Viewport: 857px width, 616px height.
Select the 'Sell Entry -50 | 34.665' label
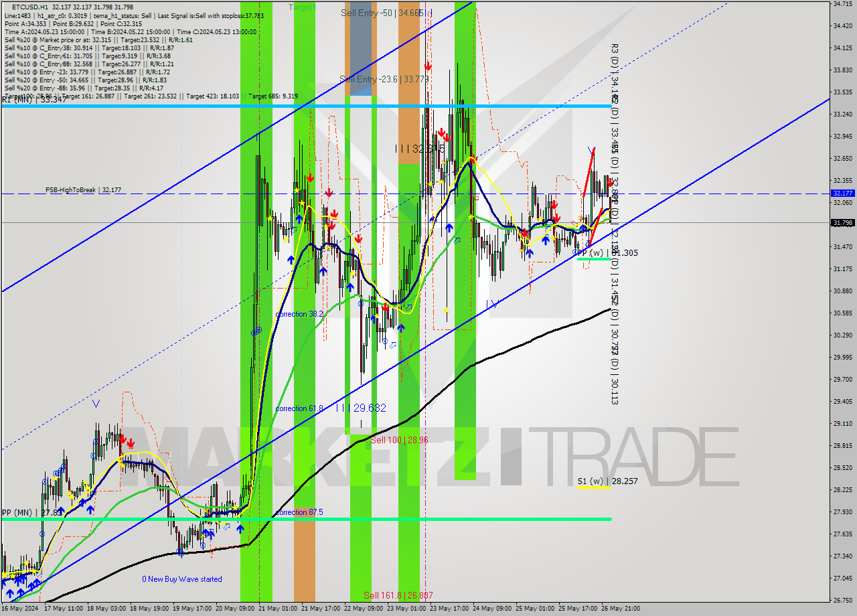point(382,13)
